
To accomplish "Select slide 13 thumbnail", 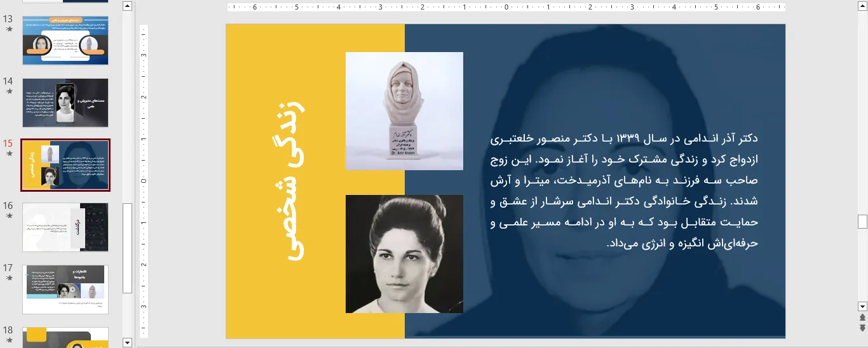I will click(65, 41).
